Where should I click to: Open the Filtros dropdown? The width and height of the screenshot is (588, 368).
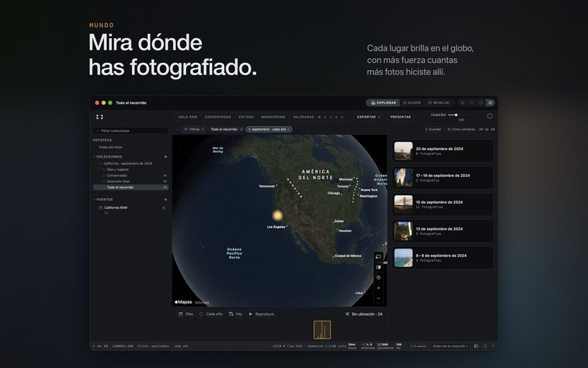click(194, 130)
